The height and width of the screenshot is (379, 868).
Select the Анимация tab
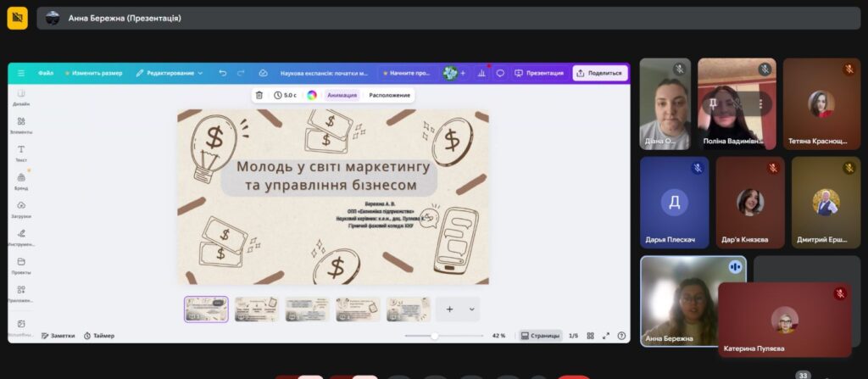pyautogui.click(x=342, y=95)
